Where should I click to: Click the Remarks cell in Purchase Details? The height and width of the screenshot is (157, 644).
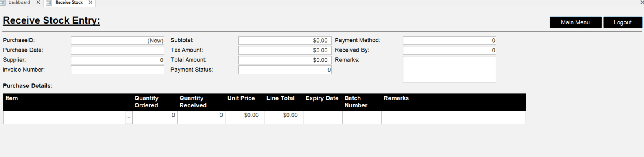(454, 118)
